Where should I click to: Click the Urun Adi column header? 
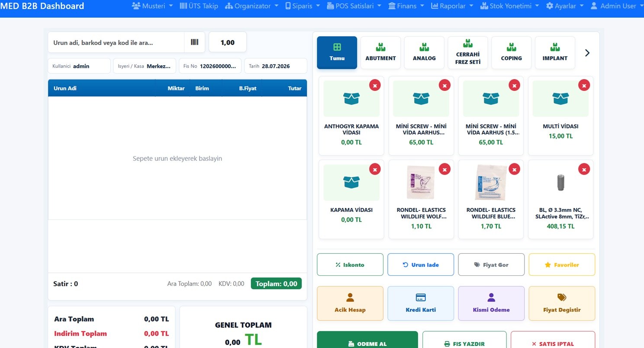(65, 88)
